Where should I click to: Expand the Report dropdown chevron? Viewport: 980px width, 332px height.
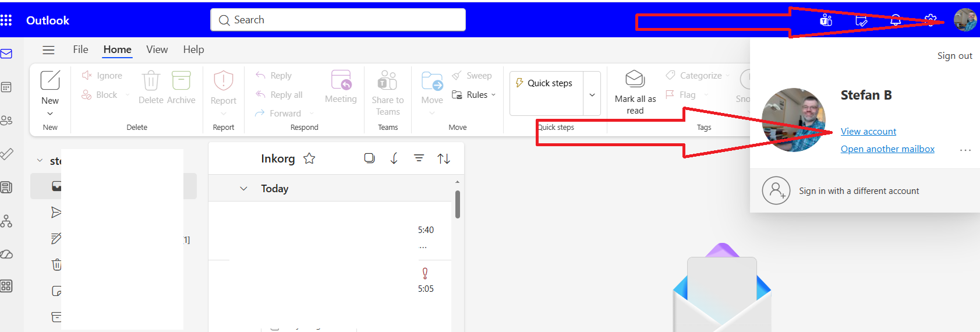tap(224, 114)
